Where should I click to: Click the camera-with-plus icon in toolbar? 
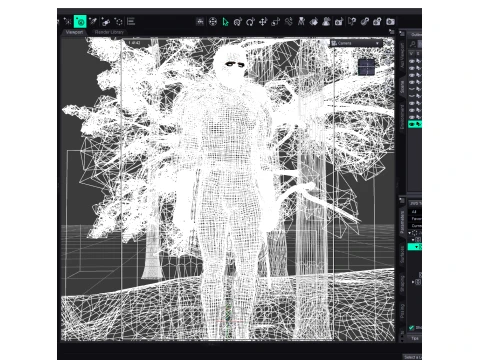pos(339,22)
